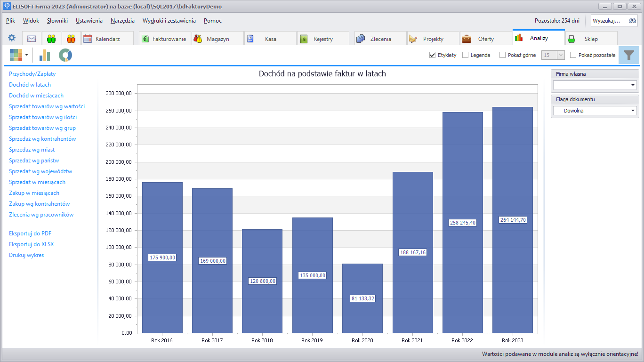Open the green people contacts tab
The image size is (644, 362).
(51, 39)
